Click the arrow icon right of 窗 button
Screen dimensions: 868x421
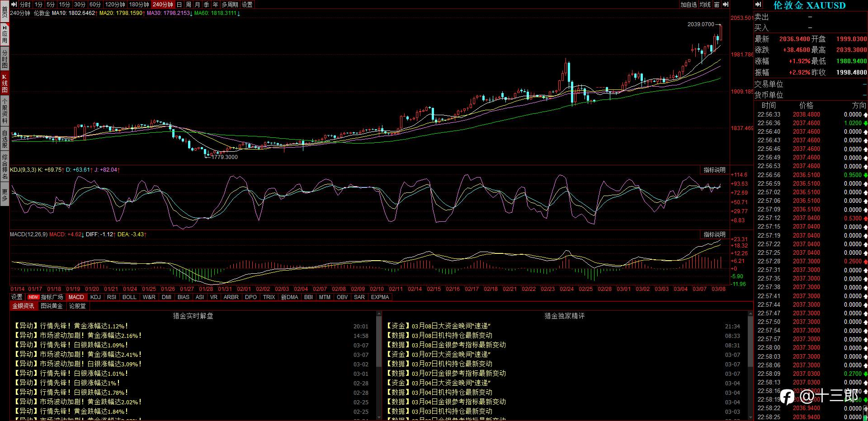[725, 5]
